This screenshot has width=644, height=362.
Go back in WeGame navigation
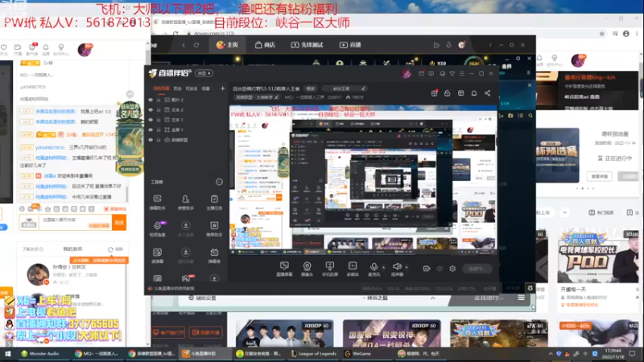pyautogui.click(x=184, y=45)
